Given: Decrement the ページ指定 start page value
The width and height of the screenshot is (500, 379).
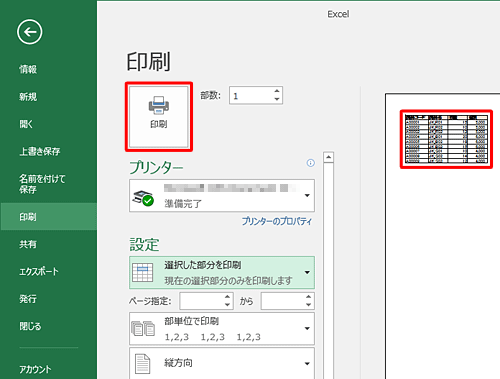Looking at the screenshot, I should pyautogui.click(x=227, y=305).
